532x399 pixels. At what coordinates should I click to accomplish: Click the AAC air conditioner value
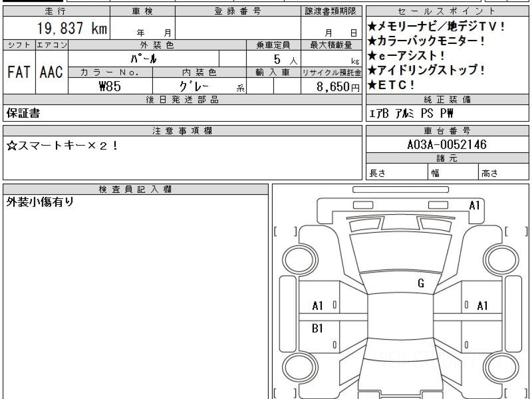(51, 72)
